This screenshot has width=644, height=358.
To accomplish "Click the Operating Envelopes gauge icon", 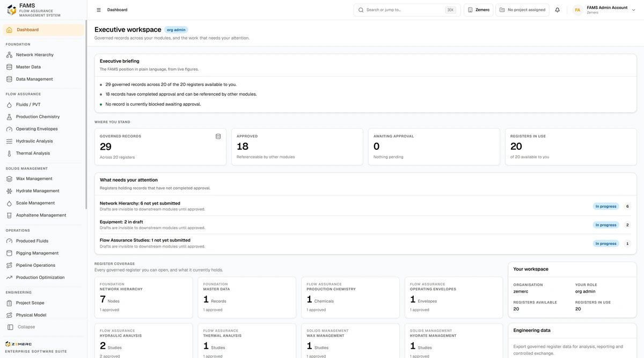I will [x=9, y=129].
